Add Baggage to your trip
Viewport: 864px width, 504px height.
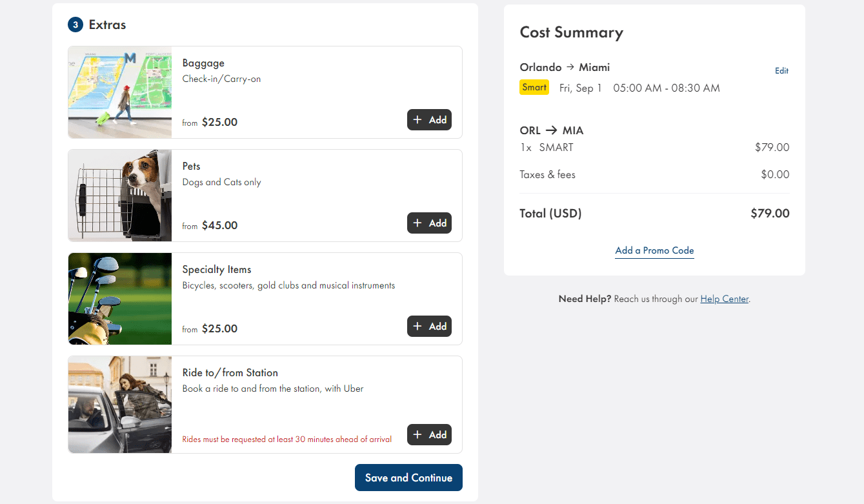point(429,119)
